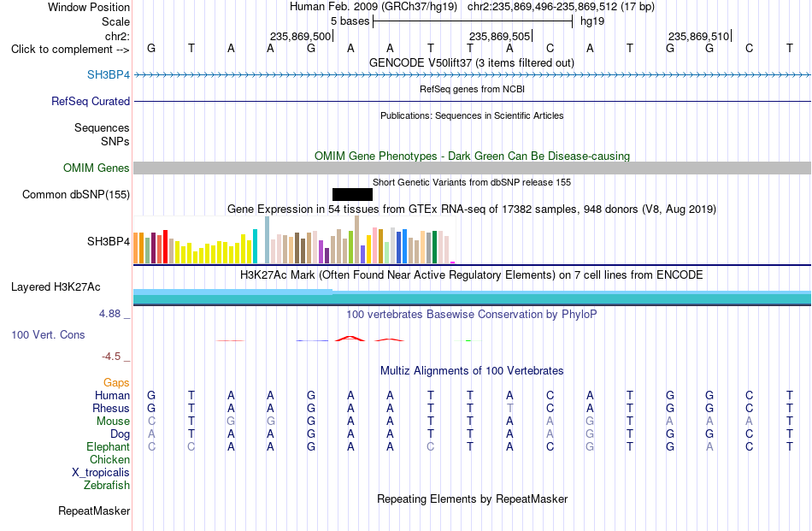Select the Chicken alignment row label
812x531 pixels.
[109, 459]
